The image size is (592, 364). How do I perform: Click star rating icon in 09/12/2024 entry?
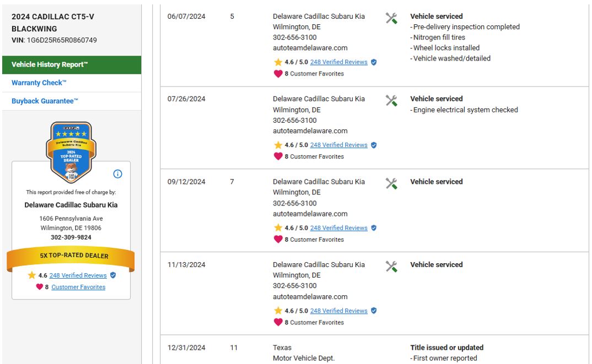[278, 228]
